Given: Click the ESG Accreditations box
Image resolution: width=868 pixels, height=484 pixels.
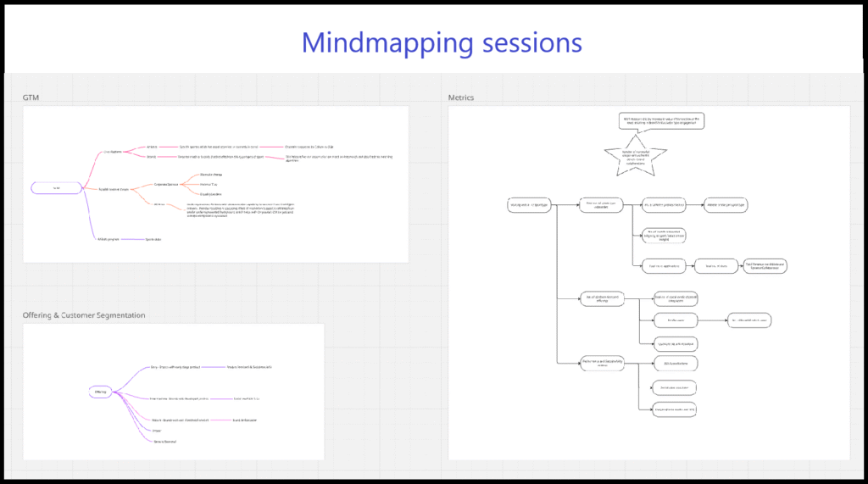Looking at the screenshot, I should pos(676,363).
